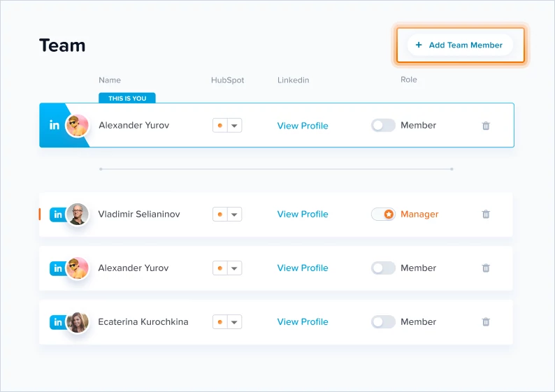Click Ecaterina Kurochkina's profile photo
555x392 pixels.
(78, 322)
